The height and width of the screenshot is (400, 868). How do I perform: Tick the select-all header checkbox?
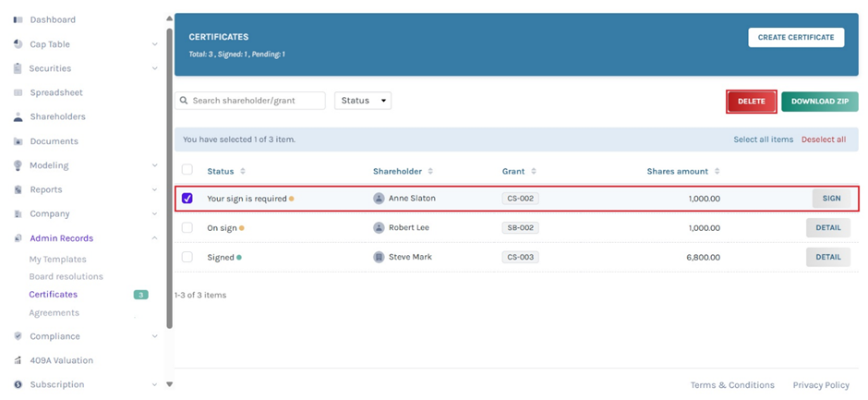coord(187,170)
